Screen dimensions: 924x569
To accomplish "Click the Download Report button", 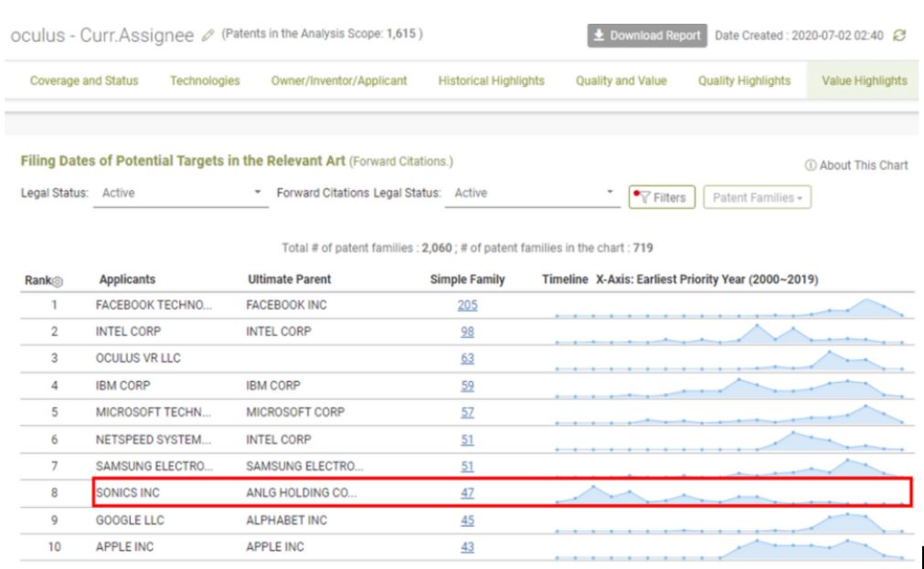I will (x=647, y=36).
